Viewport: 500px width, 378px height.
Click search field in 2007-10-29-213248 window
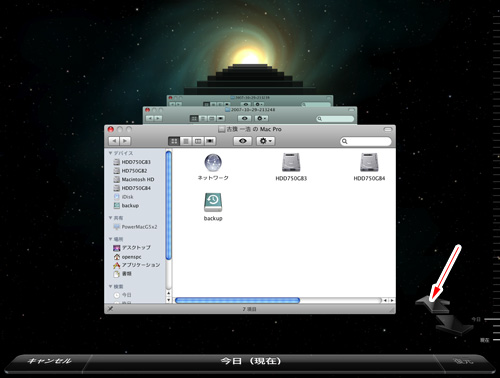[335, 118]
